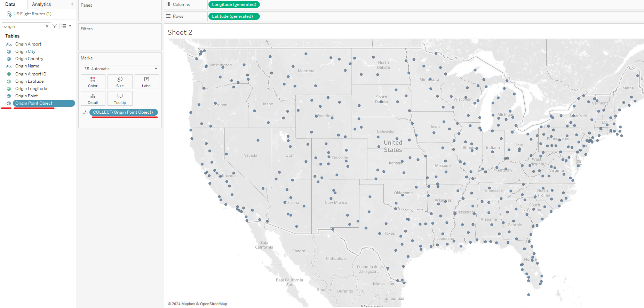Collapse the side pane with the chevron
Viewport: 644px width, 308px height.
coord(72,4)
